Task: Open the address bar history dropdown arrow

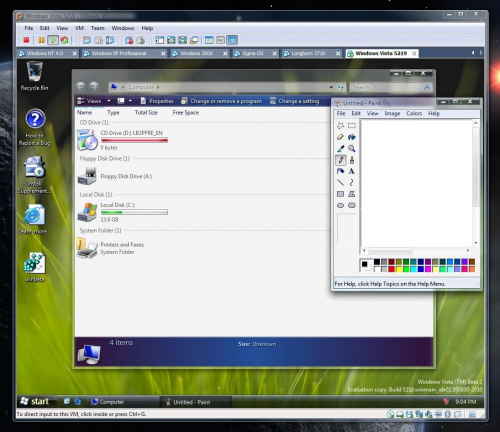Action: click(x=331, y=87)
